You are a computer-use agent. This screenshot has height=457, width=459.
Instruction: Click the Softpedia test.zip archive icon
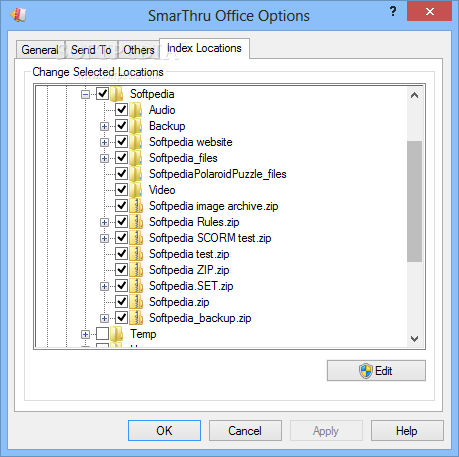(x=136, y=254)
